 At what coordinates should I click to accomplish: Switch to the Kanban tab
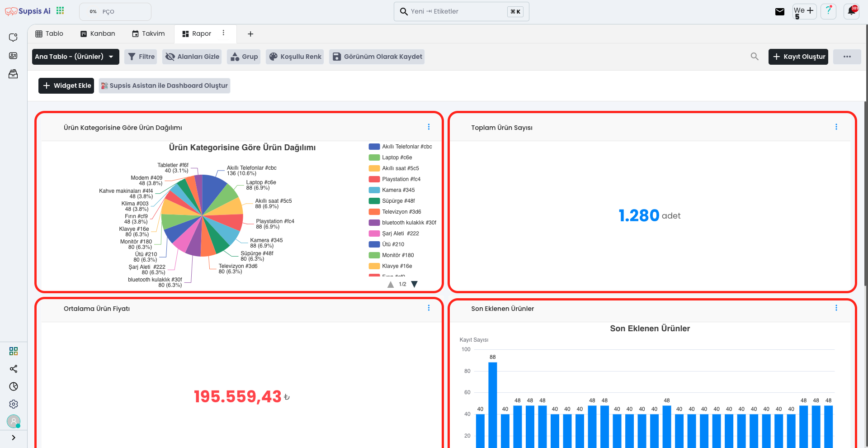coord(98,34)
